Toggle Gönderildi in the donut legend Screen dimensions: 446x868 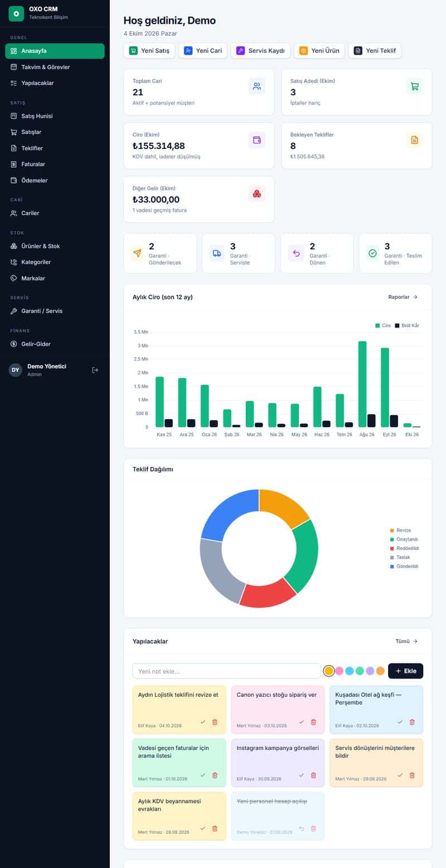pos(404,566)
